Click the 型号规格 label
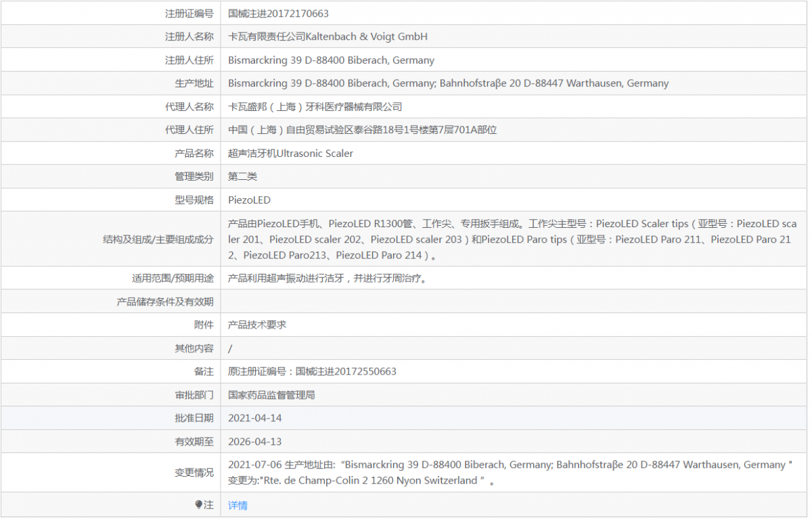Screen dimensions: 812x520 194,200
